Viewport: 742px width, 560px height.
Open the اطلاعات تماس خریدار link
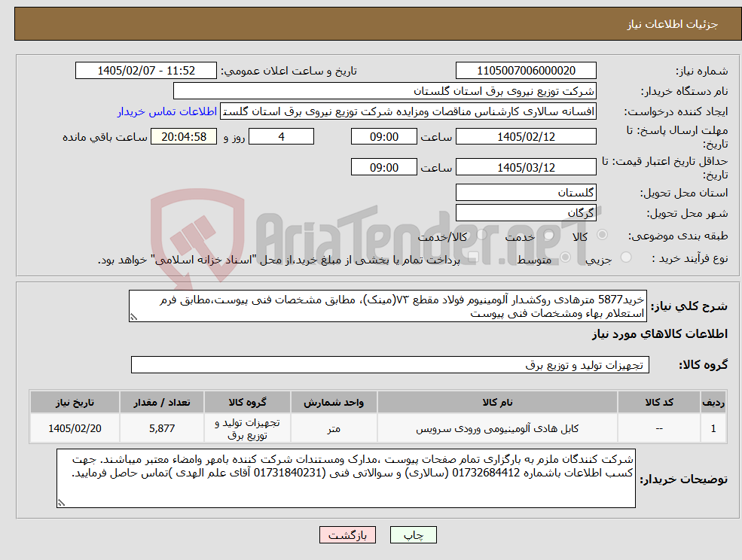click(x=167, y=111)
